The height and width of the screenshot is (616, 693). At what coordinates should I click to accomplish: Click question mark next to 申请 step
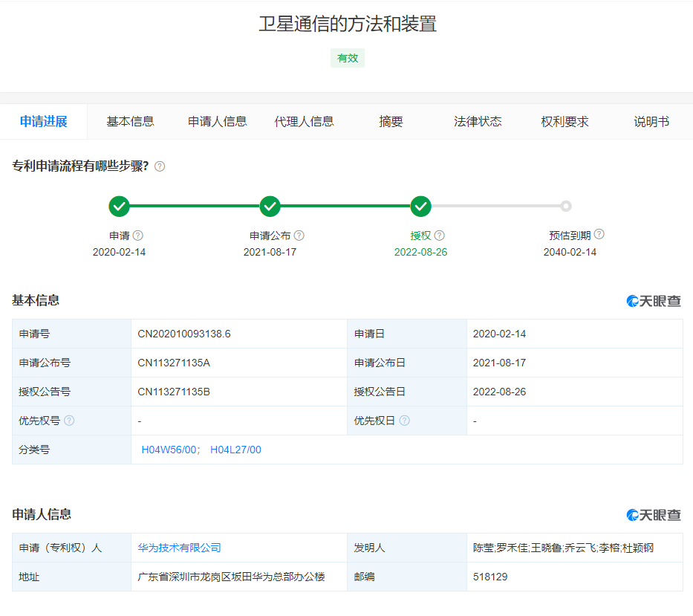click(137, 236)
